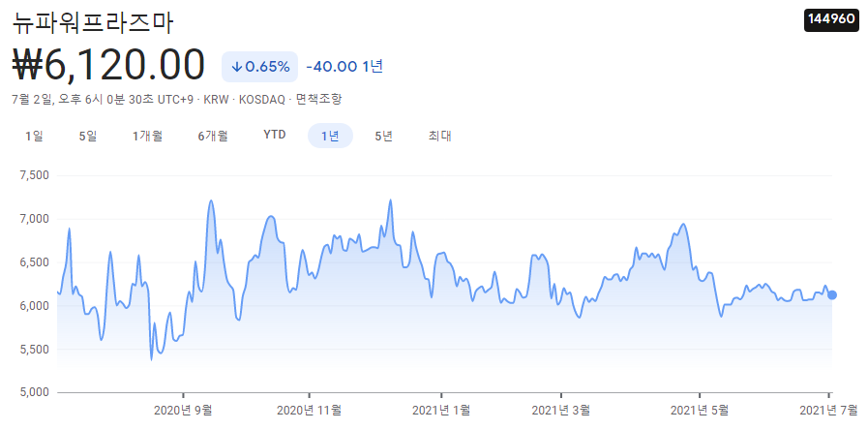Click the -40.00 1년 change text

344,67
